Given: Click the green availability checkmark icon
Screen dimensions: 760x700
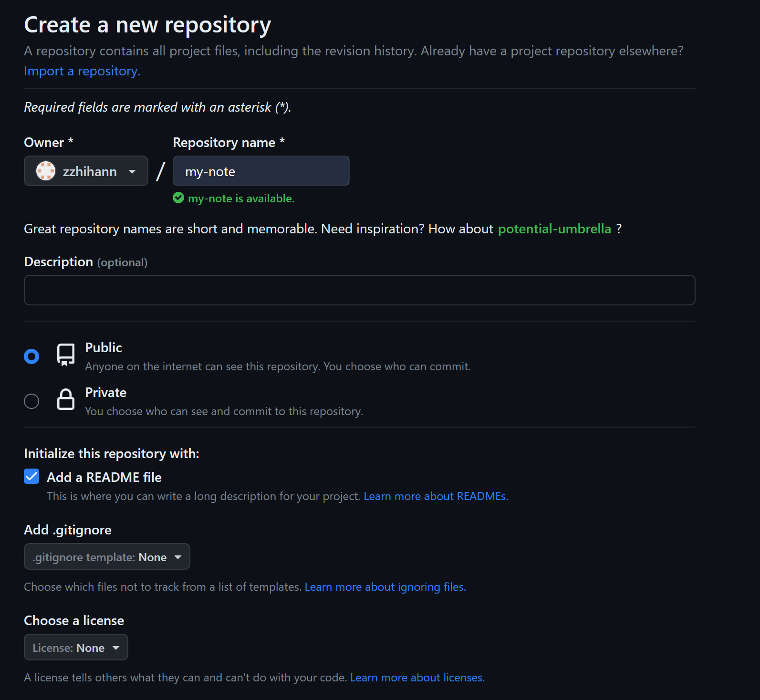Looking at the screenshot, I should [x=178, y=198].
